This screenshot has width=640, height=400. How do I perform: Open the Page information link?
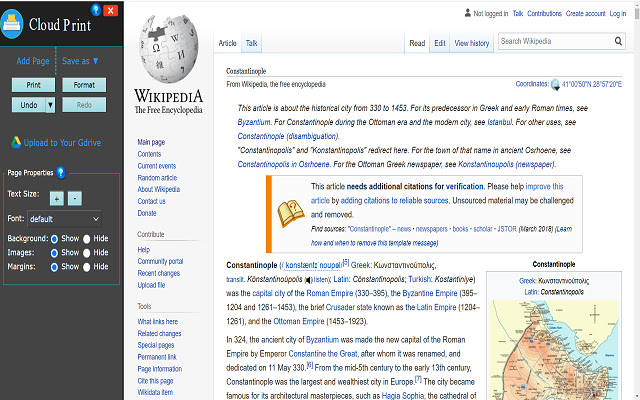[160, 369]
